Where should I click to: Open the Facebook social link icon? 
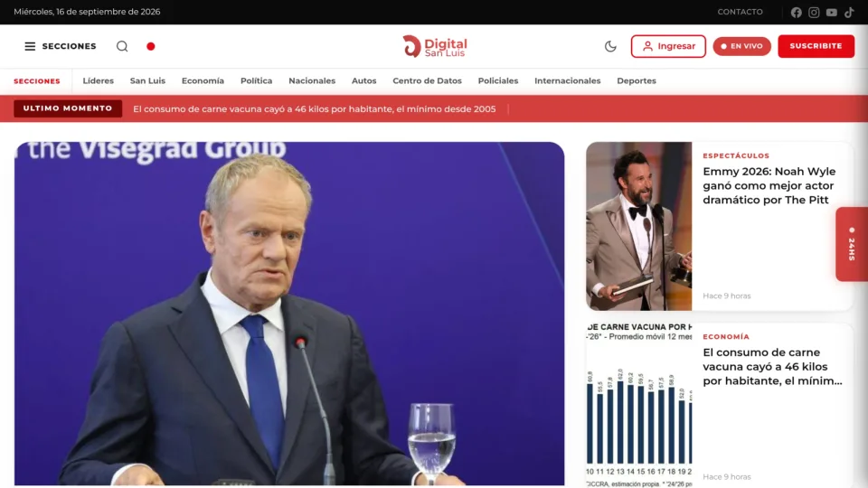point(796,12)
